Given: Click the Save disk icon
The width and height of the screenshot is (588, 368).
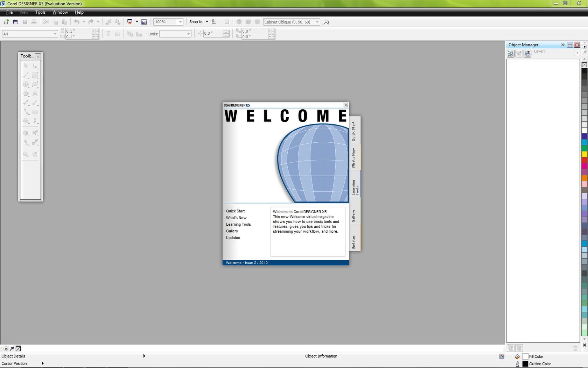Looking at the screenshot, I should pyautogui.click(x=24, y=22).
